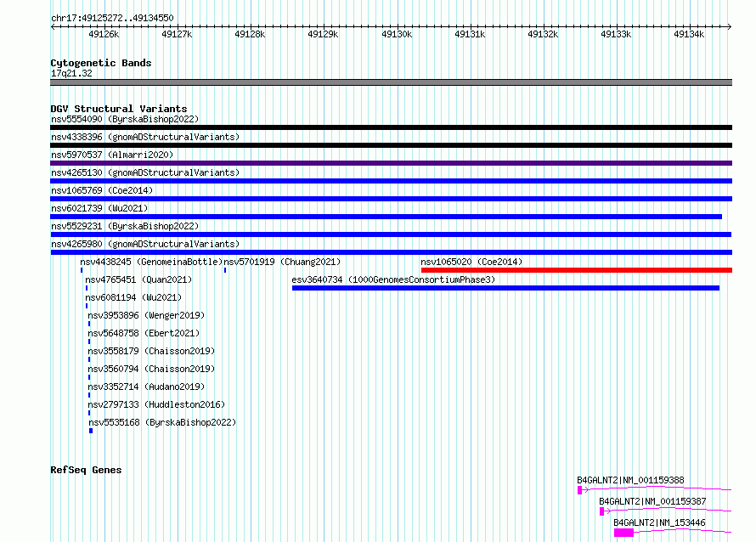The width and height of the screenshot is (756, 542).
Task: Click the magenta exon block of NM_001159388
Action: 580,490
